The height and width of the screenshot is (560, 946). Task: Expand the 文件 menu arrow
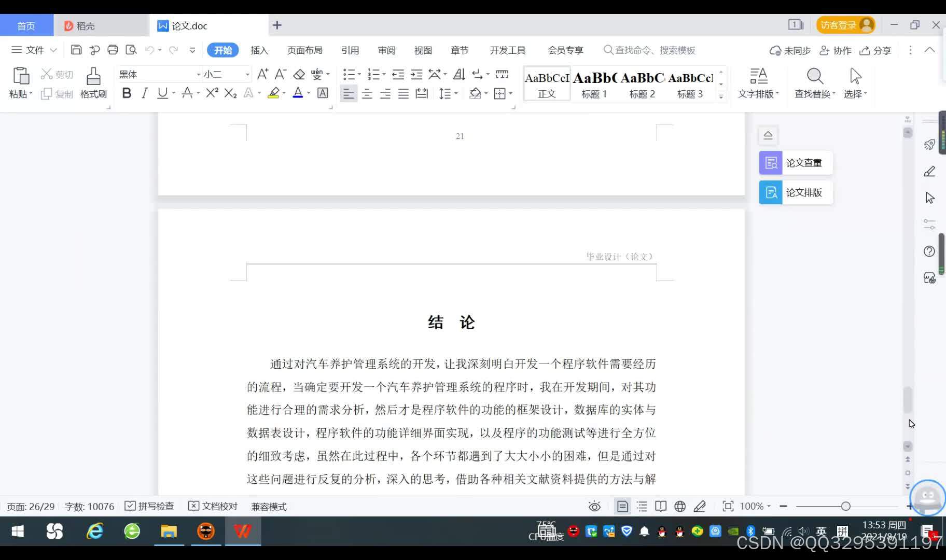pyautogui.click(x=53, y=50)
